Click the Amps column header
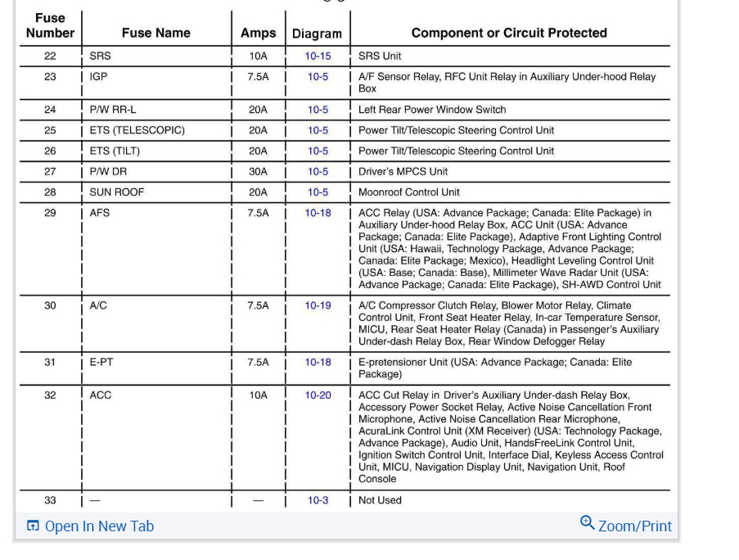The width and height of the screenshot is (739, 560). tap(258, 33)
